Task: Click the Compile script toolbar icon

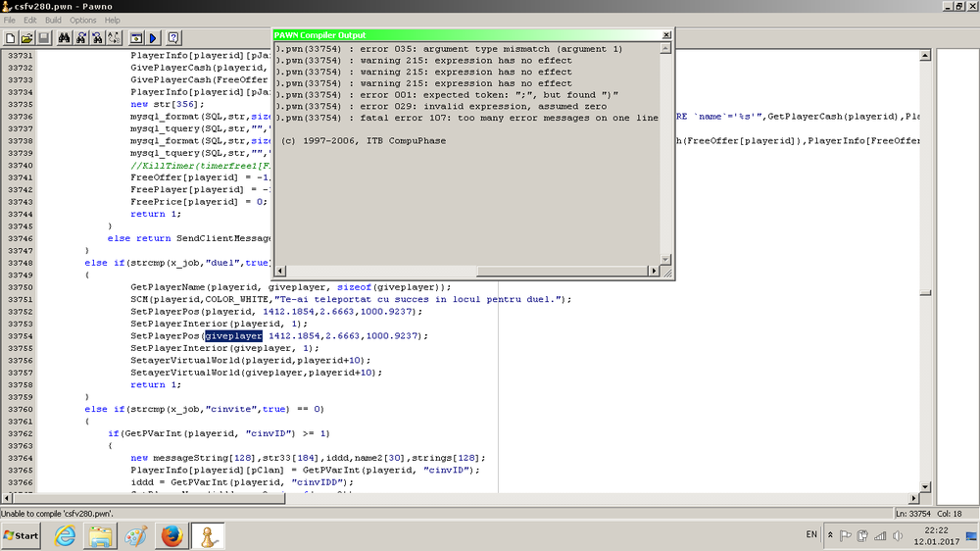Action: point(136,38)
